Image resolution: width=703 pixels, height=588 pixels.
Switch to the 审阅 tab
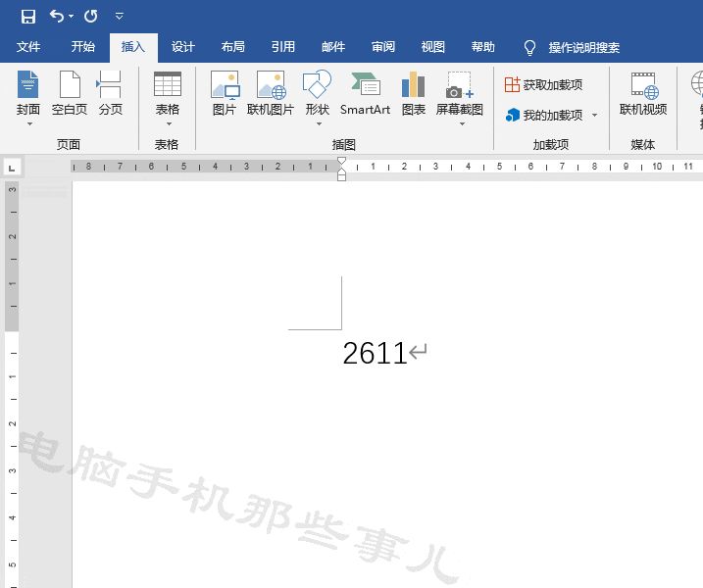pyautogui.click(x=383, y=47)
